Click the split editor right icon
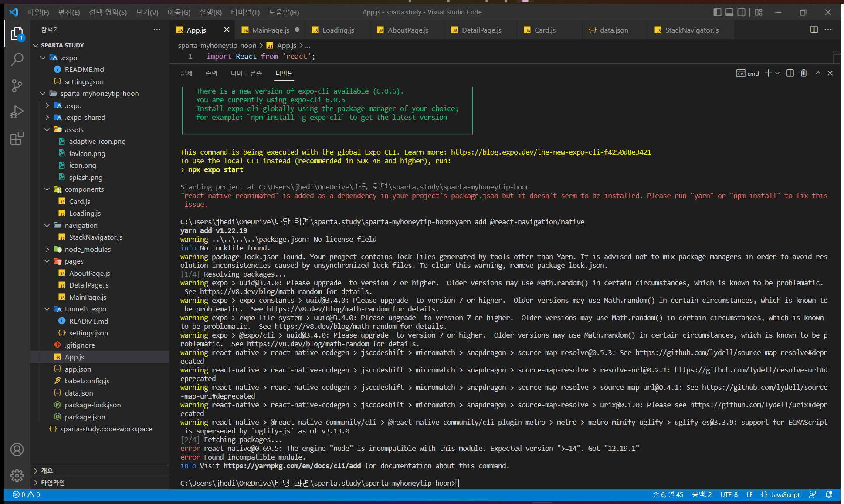Screen dimensions: 844x504 (814, 30)
